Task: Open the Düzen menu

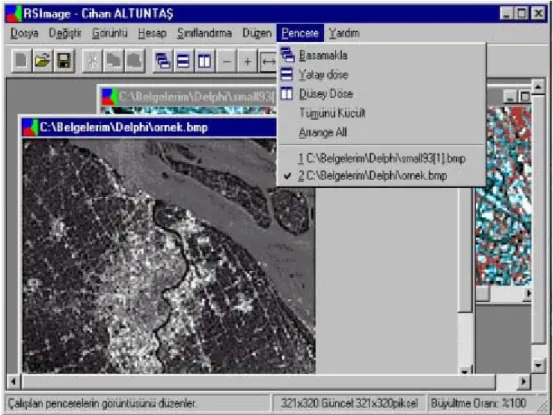Action: click(257, 33)
